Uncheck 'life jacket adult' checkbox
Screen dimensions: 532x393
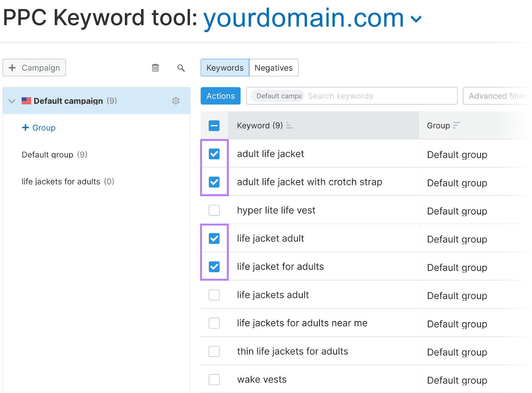[214, 238]
